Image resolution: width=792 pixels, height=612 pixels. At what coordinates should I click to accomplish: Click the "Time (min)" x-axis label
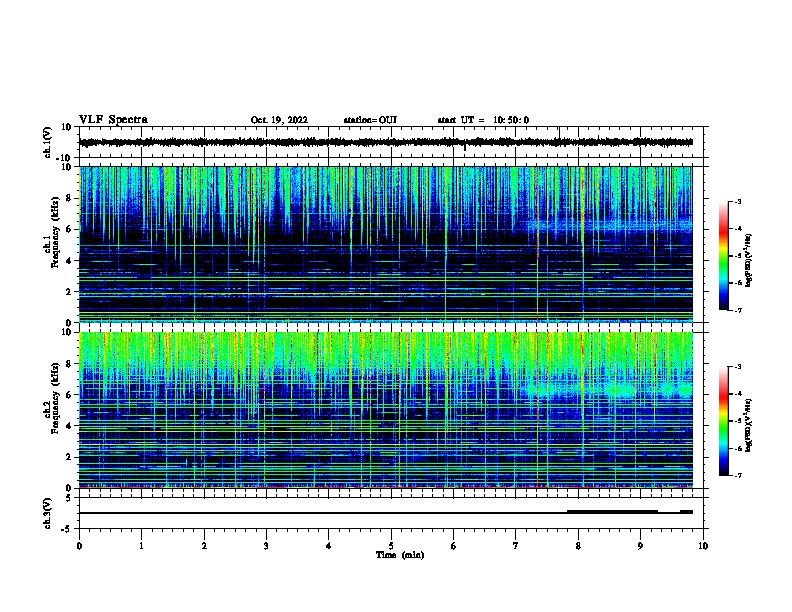tap(400, 555)
